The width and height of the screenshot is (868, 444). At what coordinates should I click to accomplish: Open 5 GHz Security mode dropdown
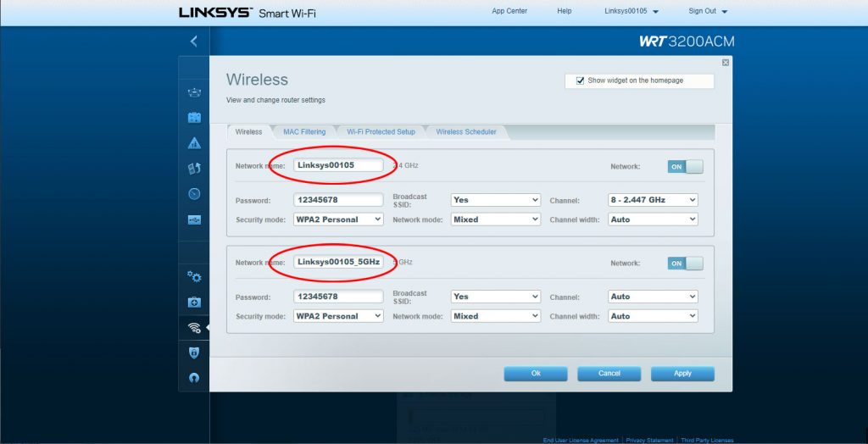coord(338,316)
